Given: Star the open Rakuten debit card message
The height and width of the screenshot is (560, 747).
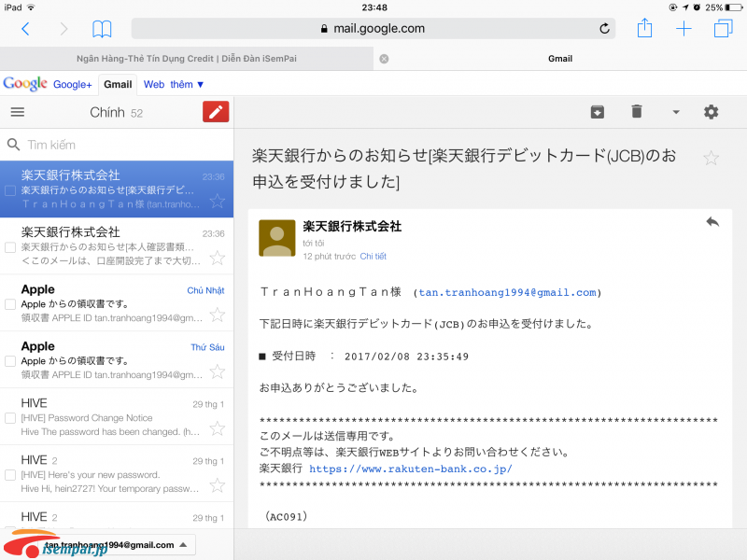Looking at the screenshot, I should click(711, 158).
